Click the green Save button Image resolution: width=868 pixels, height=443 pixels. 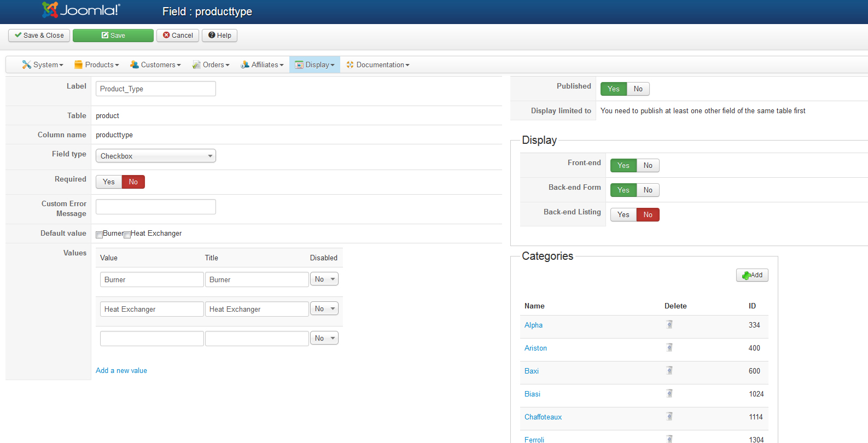(x=113, y=36)
